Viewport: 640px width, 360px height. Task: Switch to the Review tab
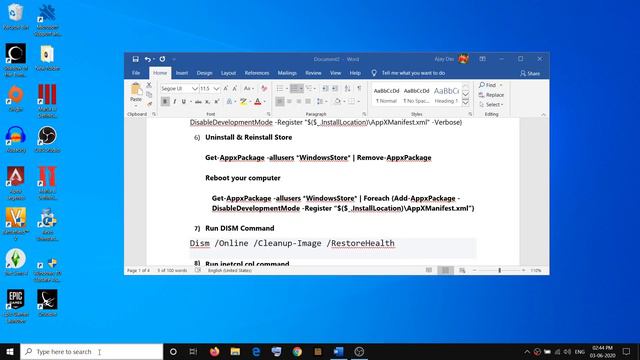click(313, 73)
